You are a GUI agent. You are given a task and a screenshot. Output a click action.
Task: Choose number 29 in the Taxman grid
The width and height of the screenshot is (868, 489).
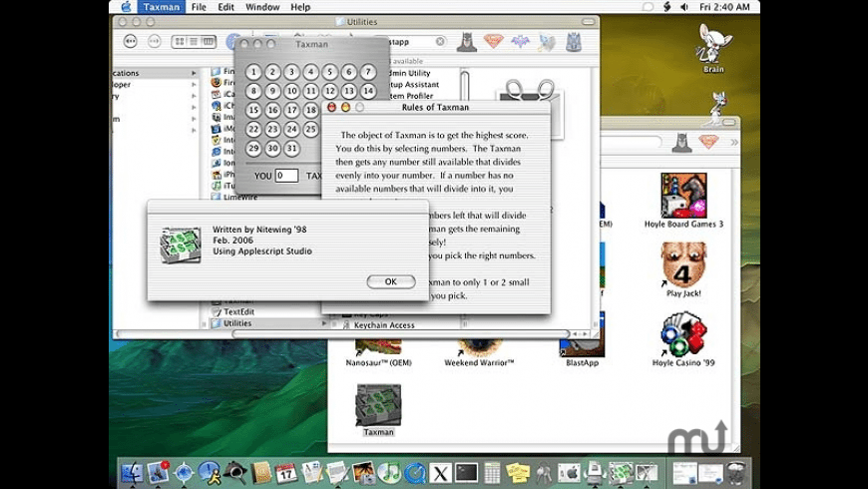pos(253,149)
